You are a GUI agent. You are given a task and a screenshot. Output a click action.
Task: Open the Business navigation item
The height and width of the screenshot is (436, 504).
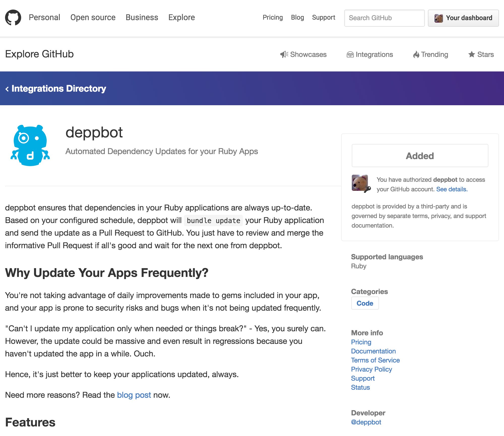click(142, 17)
